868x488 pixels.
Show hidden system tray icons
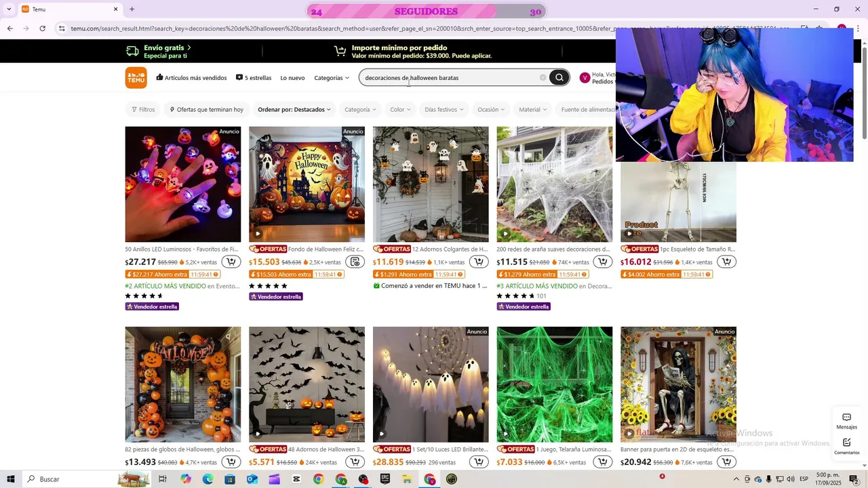(x=736, y=479)
